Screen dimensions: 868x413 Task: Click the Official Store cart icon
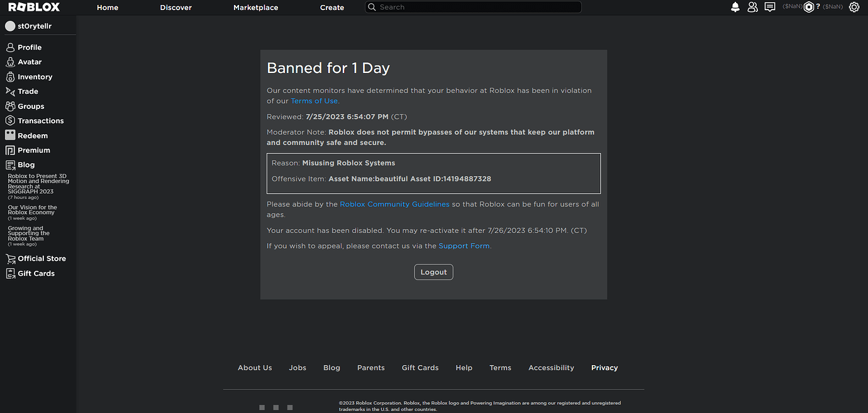[10, 259]
